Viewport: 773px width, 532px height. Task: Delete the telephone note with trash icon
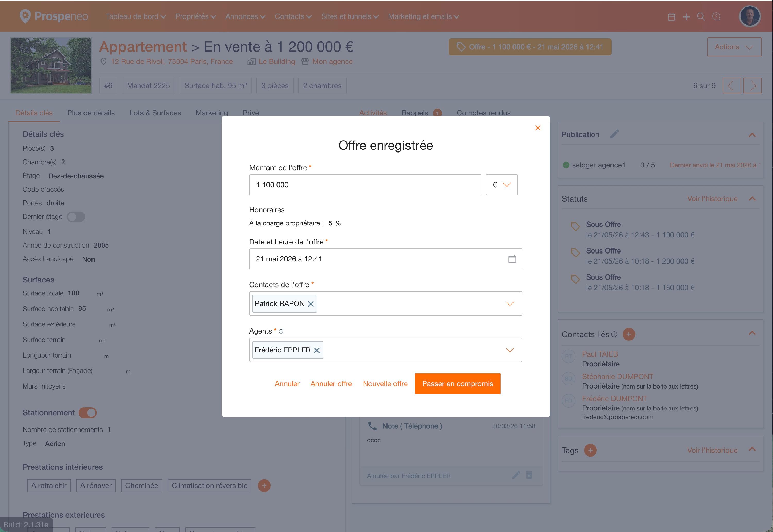pyautogui.click(x=529, y=475)
